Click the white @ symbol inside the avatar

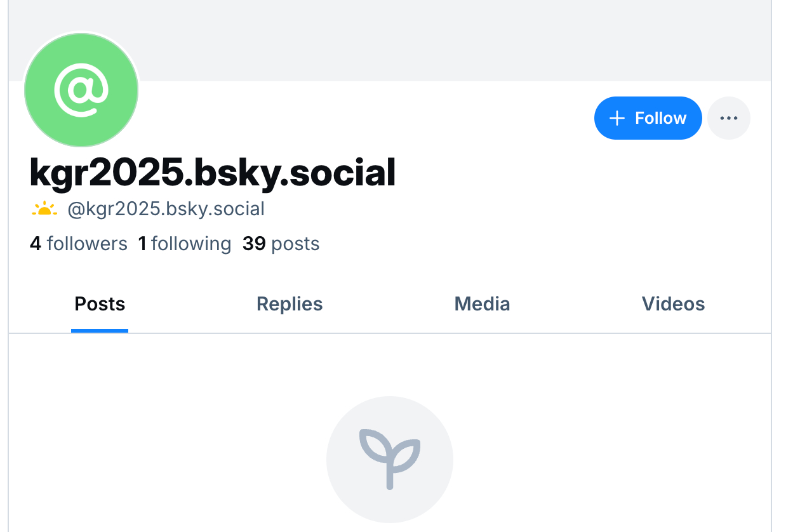pos(81,92)
